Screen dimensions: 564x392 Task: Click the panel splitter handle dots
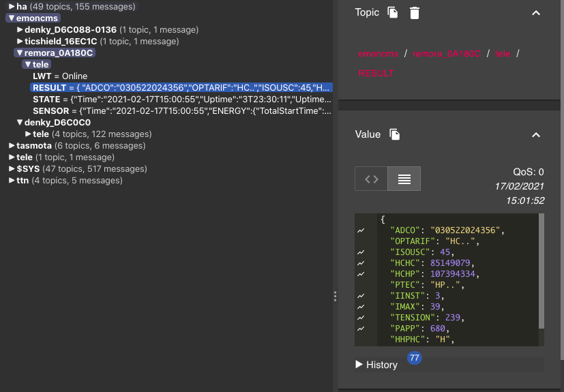pos(336,297)
